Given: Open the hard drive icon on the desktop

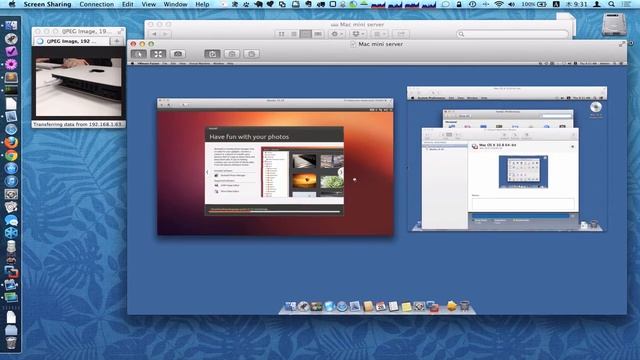Looking at the screenshot, I should click(x=613, y=24).
